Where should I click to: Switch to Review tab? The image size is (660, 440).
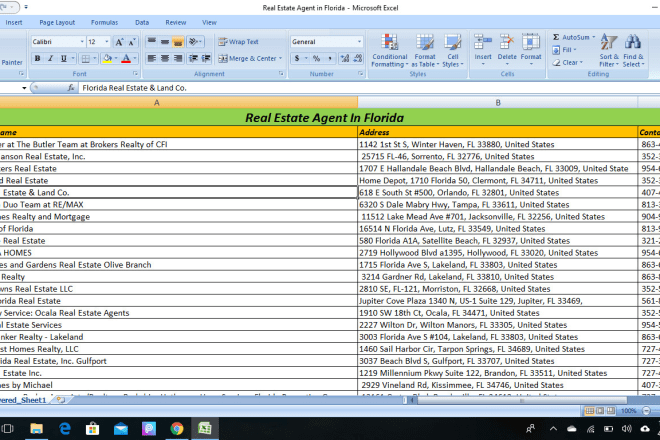(176, 22)
